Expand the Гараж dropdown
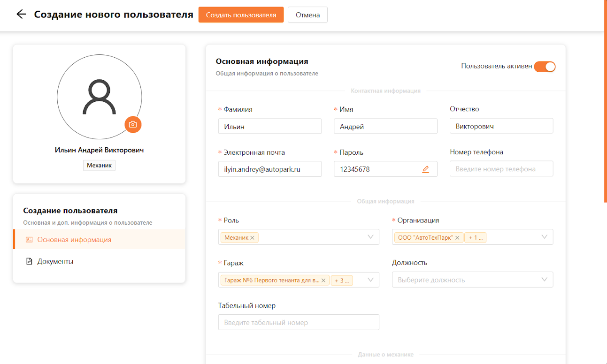Image resolution: width=607 pixels, height=364 pixels. tap(370, 280)
